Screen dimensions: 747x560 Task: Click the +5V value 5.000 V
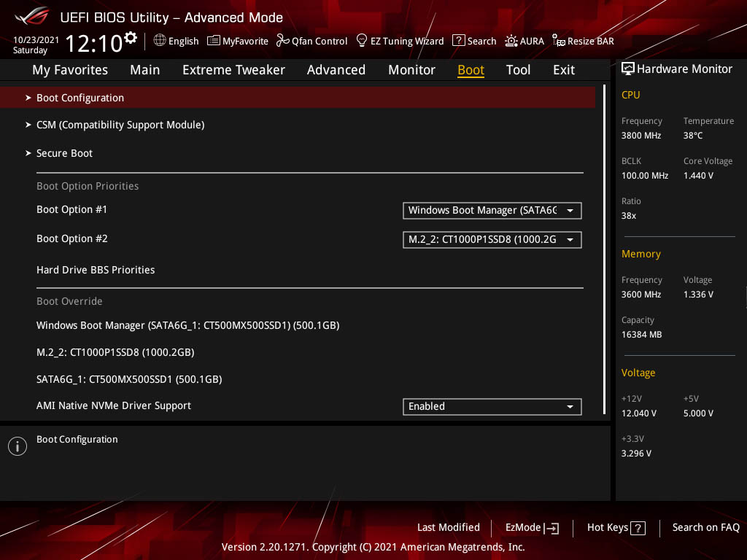pos(698,413)
